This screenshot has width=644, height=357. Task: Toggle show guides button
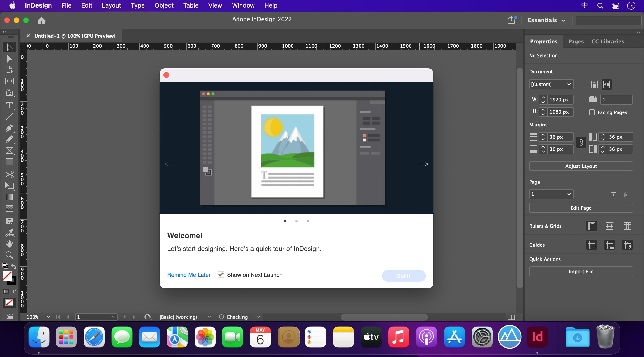click(x=592, y=245)
